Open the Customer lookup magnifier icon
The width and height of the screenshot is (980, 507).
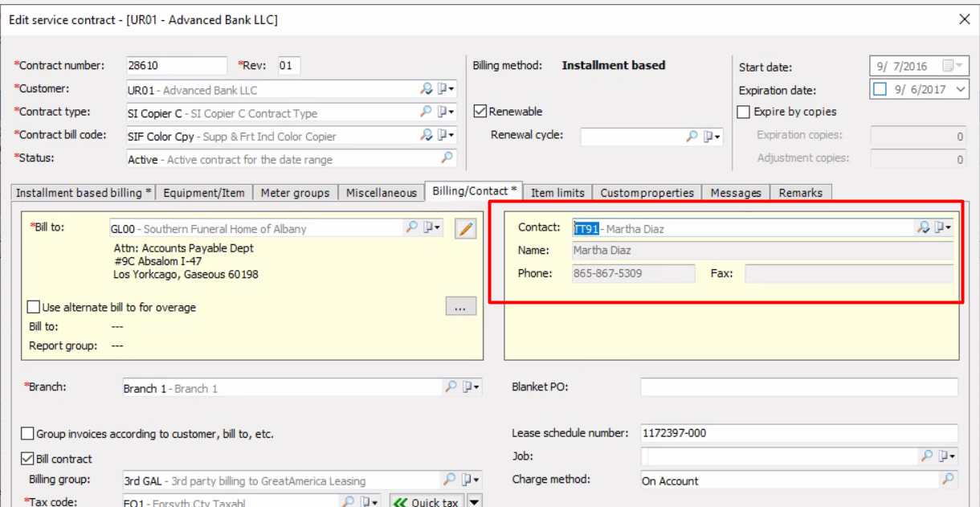pyautogui.click(x=427, y=89)
